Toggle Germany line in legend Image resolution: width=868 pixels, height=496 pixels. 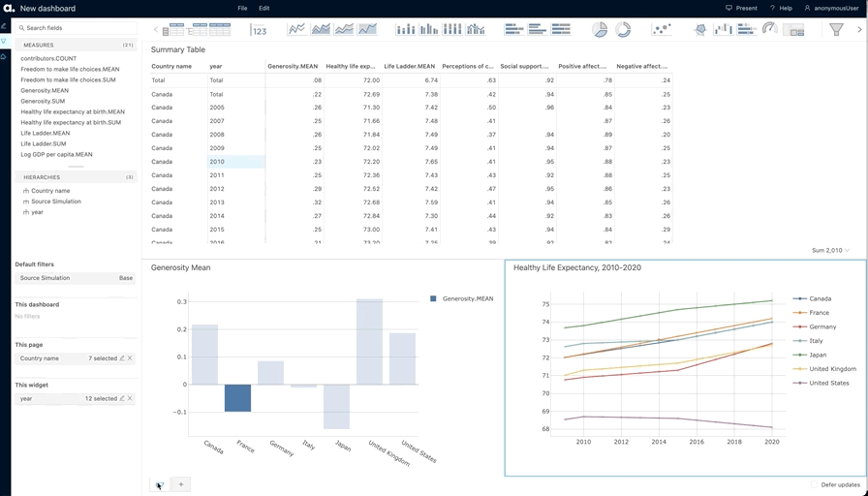click(815, 326)
